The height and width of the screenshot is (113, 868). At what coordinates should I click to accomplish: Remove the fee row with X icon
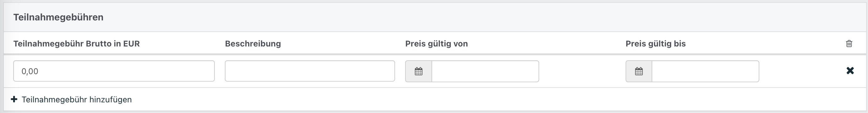850,71
